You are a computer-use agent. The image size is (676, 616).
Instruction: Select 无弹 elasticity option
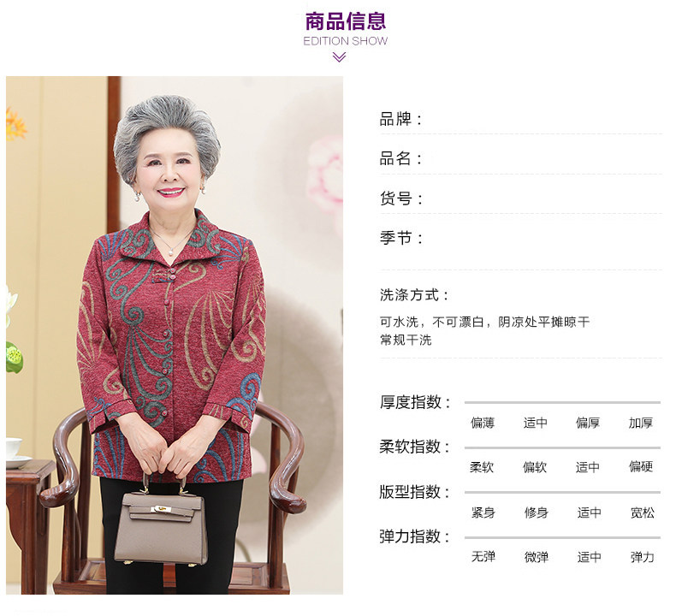483,556
